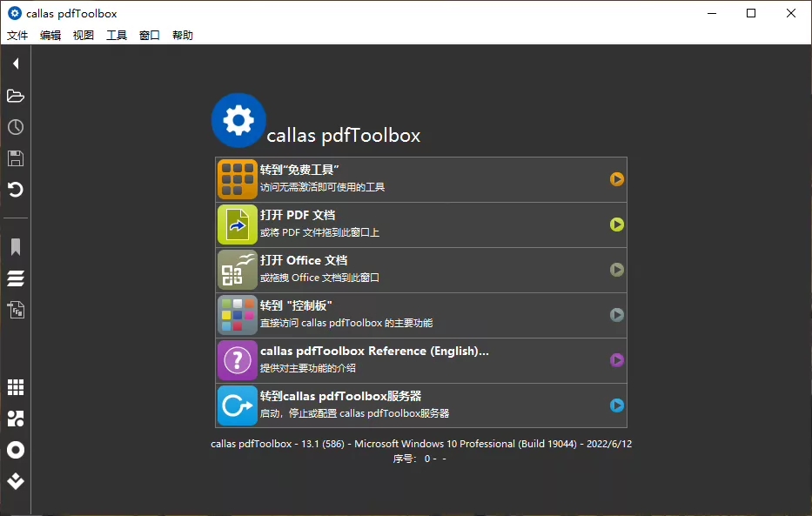This screenshot has height=516, width=812.
Task: Click the gray-green arrow for Office document
Action: tap(616, 270)
